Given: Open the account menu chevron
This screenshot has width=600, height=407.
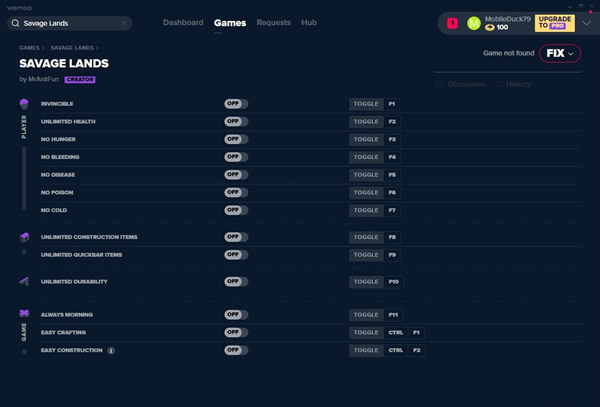Looking at the screenshot, I should [587, 23].
